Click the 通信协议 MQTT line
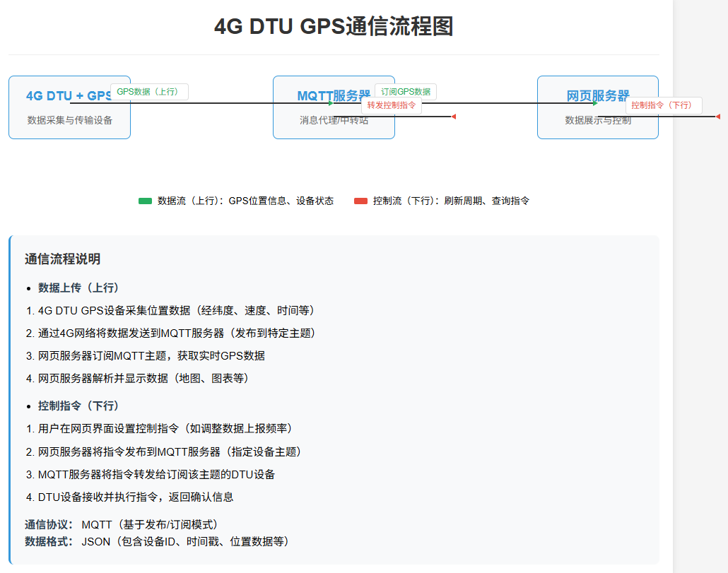Viewport: 728px width, 573px height. [x=122, y=524]
